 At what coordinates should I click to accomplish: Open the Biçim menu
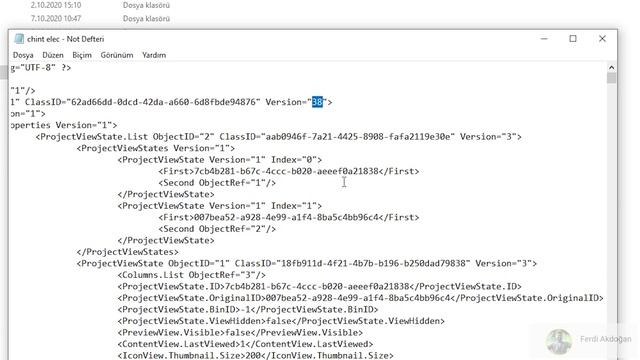[x=82, y=55]
